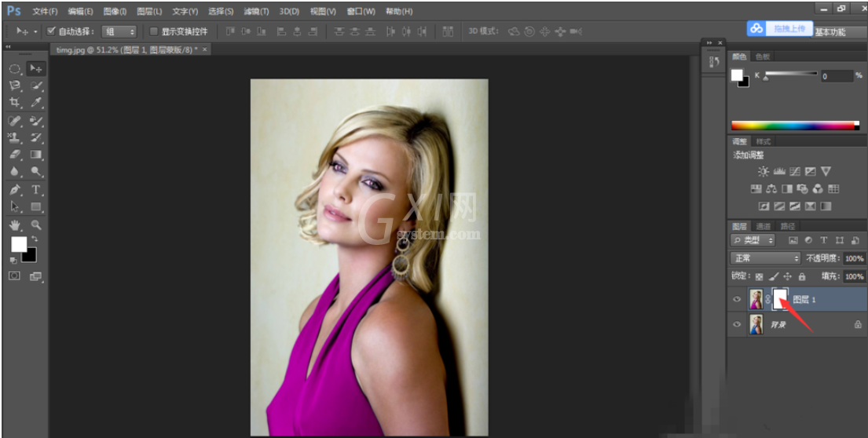Open layer filter 类型 dropdown

[753, 240]
